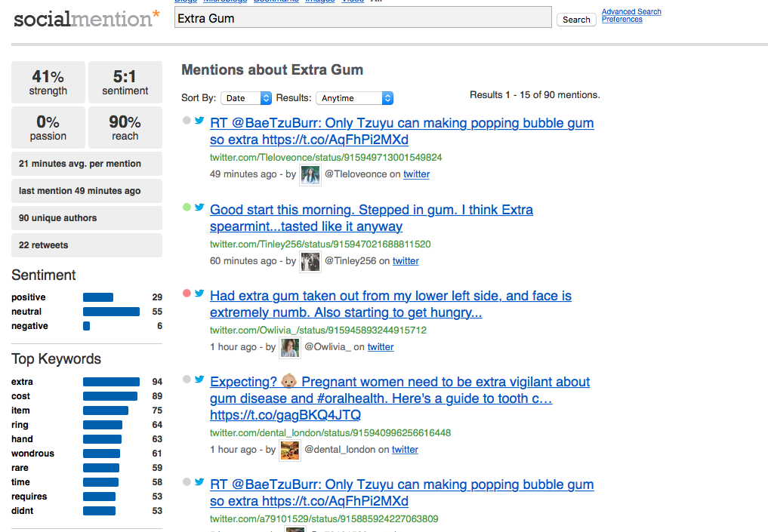Select the 'time' keyword

[20, 482]
